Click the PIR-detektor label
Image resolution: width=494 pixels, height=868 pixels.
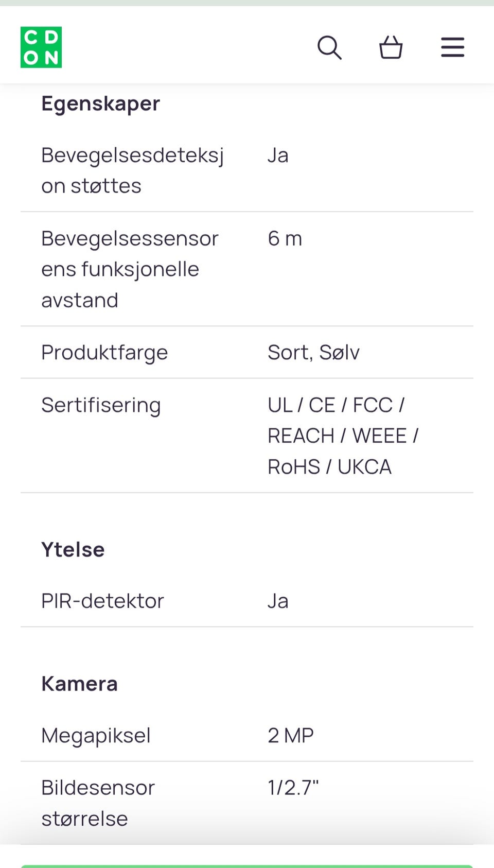(x=102, y=601)
